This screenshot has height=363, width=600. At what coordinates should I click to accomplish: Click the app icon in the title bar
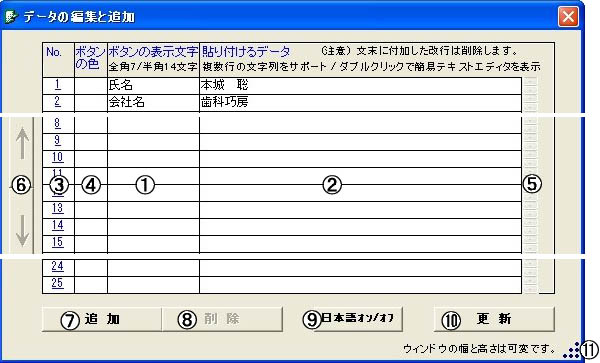coord(11,17)
